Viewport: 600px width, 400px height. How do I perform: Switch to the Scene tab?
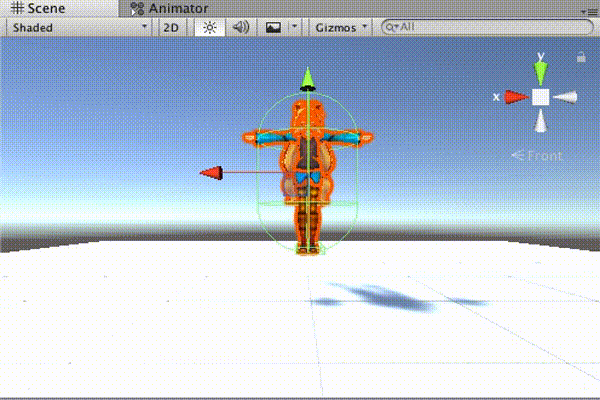tap(38, 8)
